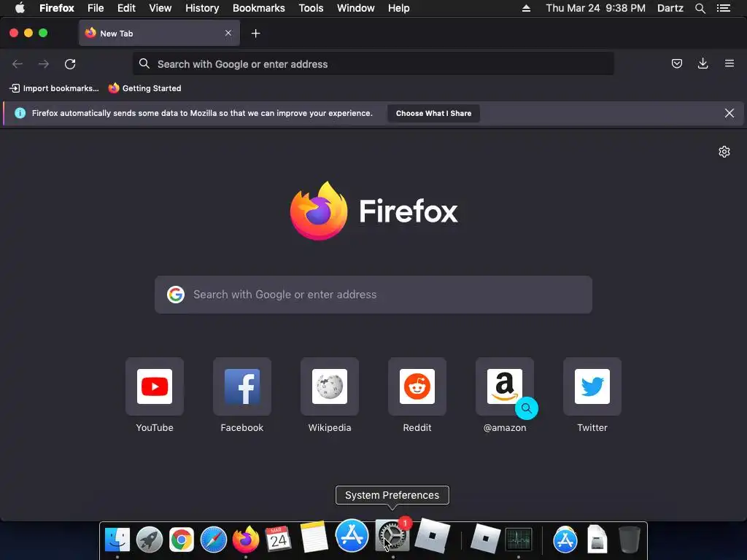This screenshot has height=560, width=747.
Task: Open the Trash in the Dock
Action: tap(630, 540)
